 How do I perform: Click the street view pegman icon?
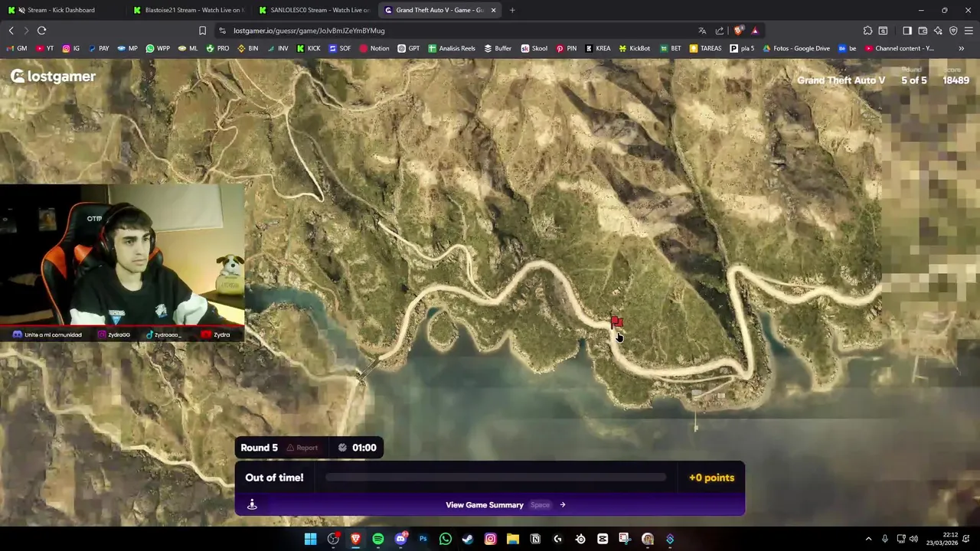point(252,504)
